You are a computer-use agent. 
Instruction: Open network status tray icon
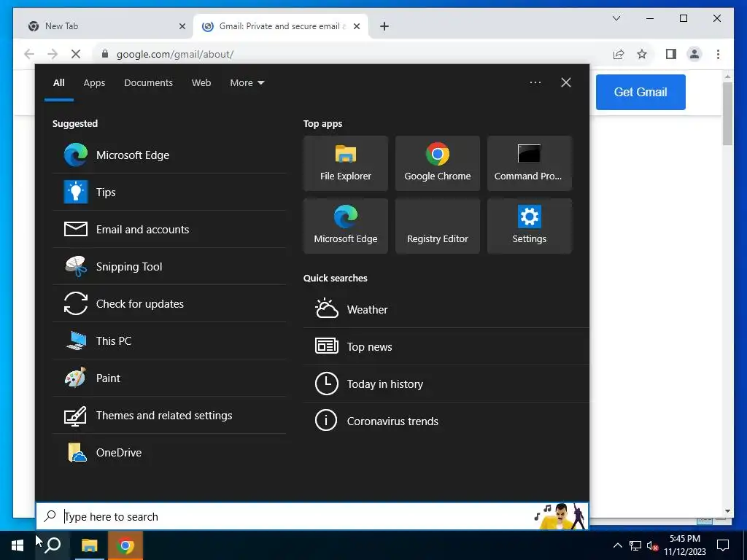[635, 545]
